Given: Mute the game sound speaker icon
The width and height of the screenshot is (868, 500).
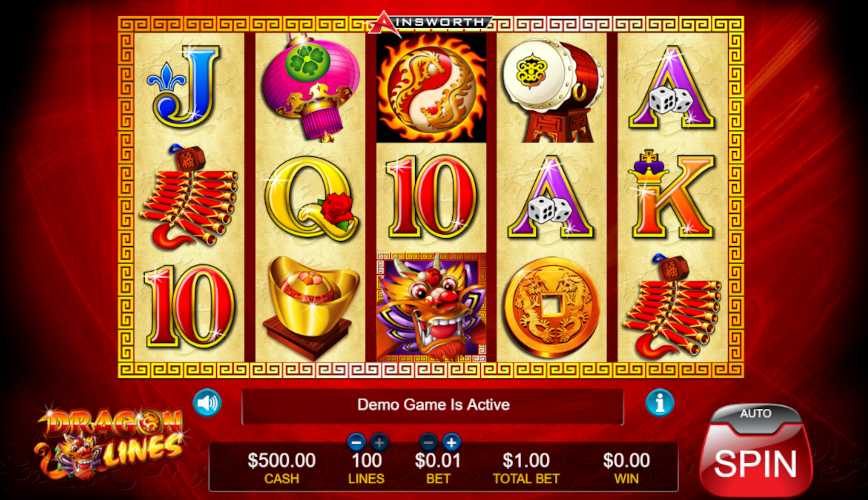Looking at the screenshot, I should 207,403.
